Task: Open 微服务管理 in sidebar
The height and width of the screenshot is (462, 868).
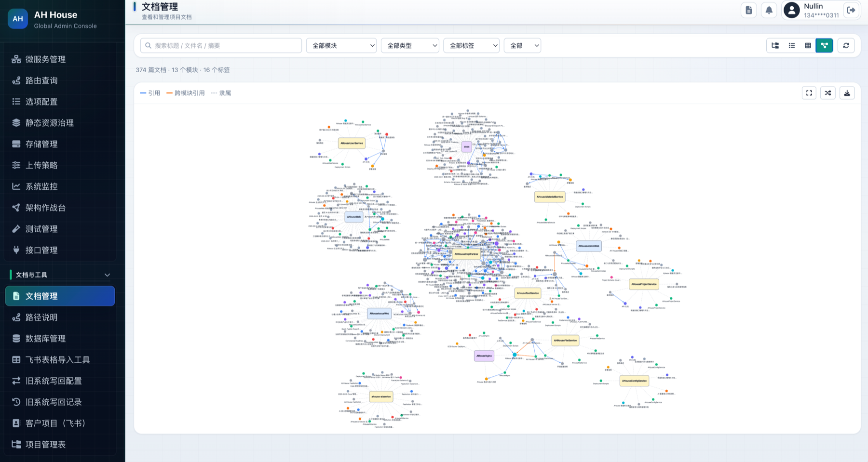Action: click(x=60, y=59)
